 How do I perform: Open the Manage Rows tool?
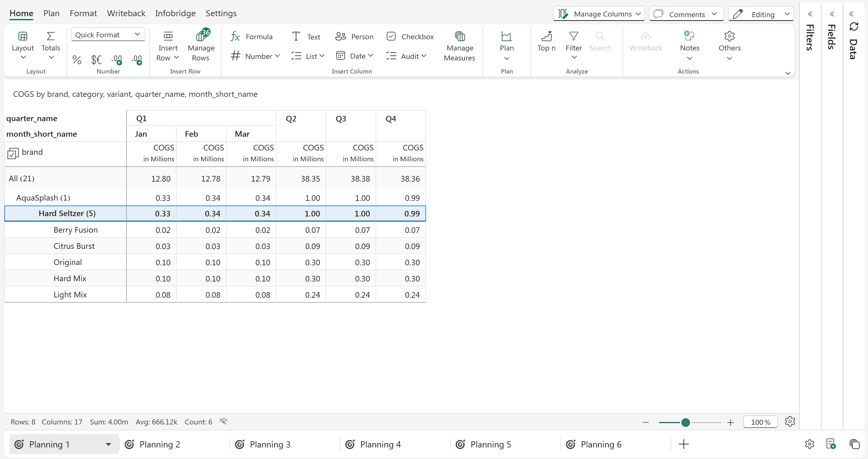tap(201, 47)
